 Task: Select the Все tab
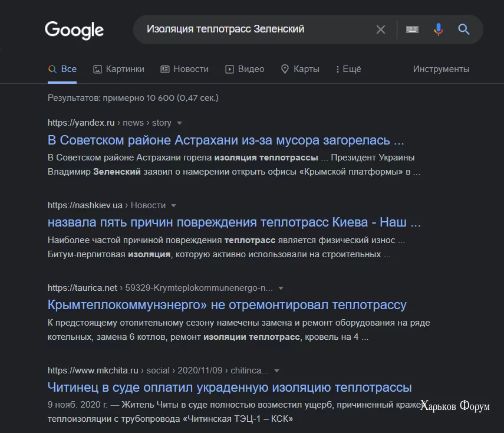tap(62, 69)
